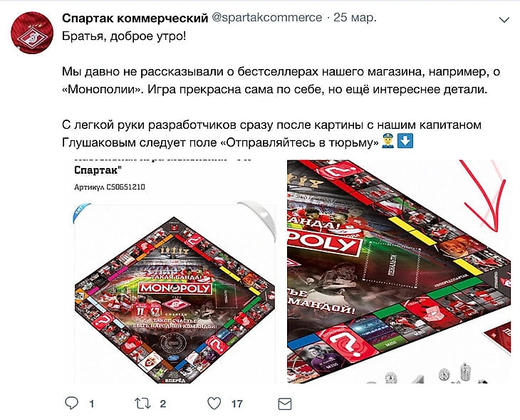The image size is (520, 420).
Task: Click the Артикул C50651210 text
Action: [x=110, y=187]
